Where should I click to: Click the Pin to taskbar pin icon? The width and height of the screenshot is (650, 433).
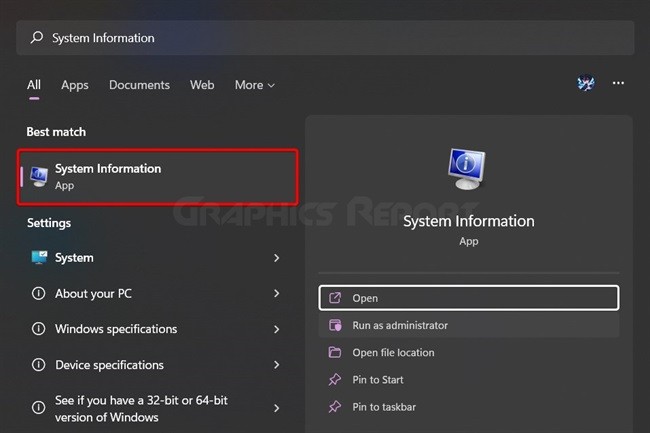pyautogui.click(x=335, y=407)
